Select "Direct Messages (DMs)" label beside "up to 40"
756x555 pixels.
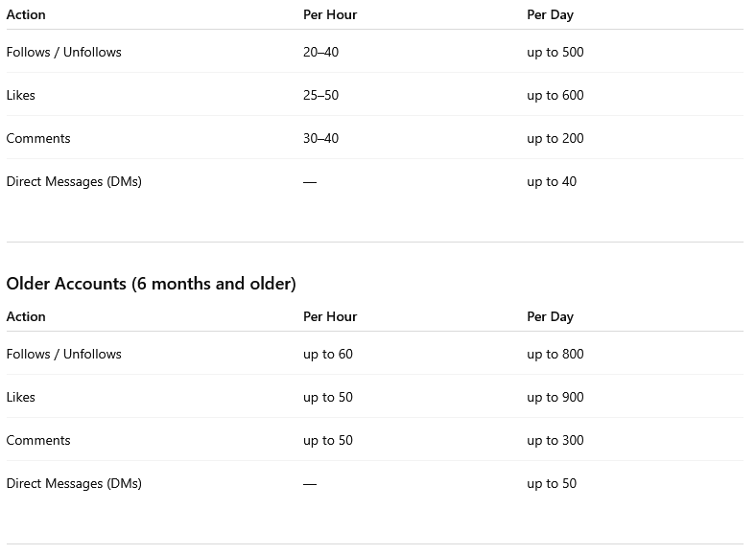pyautogui.click(x=74, y=182)
